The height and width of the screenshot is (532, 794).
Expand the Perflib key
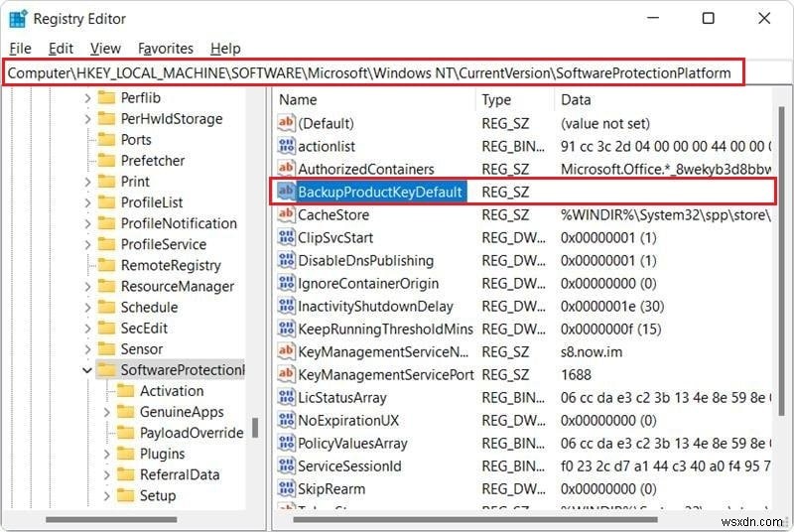click(87, 97)
